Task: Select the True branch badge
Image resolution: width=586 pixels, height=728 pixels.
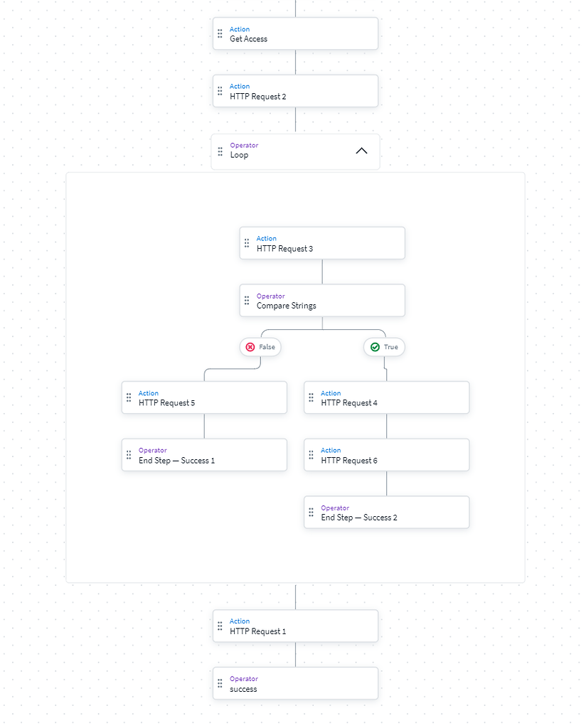Action: pyautogui.click(x=384, y=347)
